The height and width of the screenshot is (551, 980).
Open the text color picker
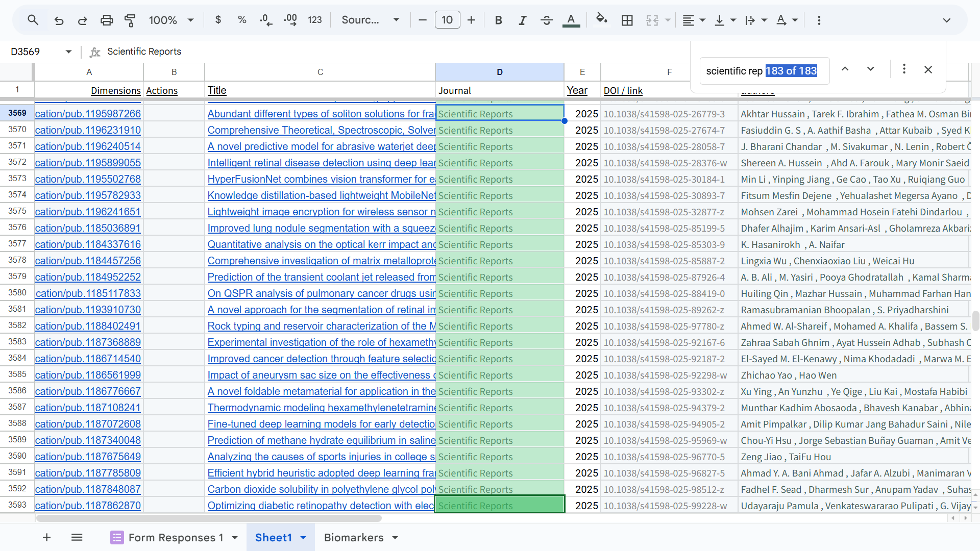click(x=571, y=20)
